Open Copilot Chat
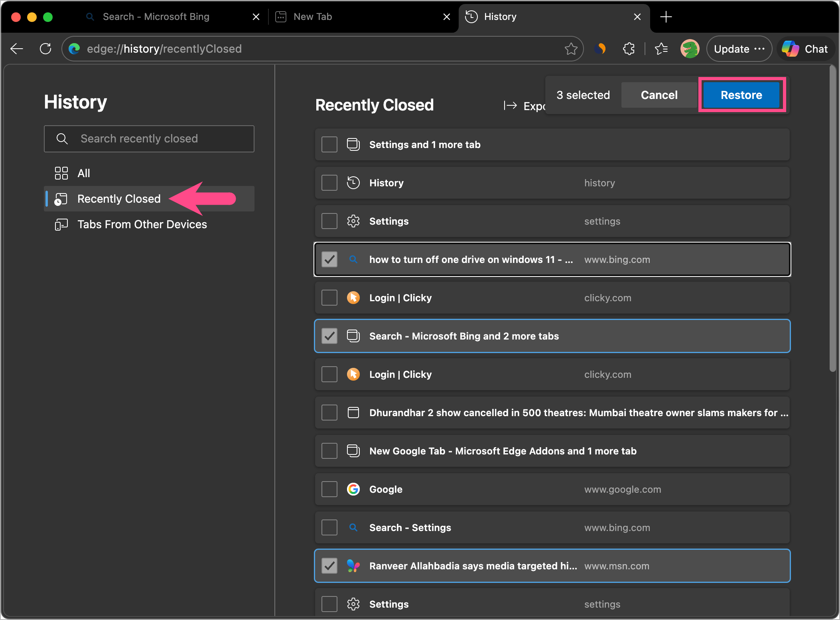Viewport: 840px width, 620px height. [x=805, y=49]
